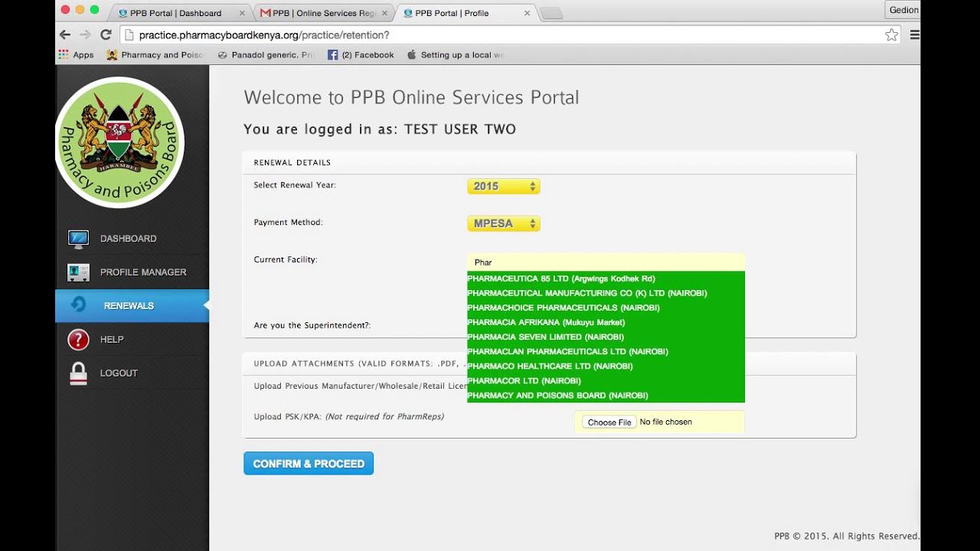Pick Pharmaclan Pharmaceuticals Ltd (Nairobi)
This screenshot has height=551, width=980.
pos(606,351)
